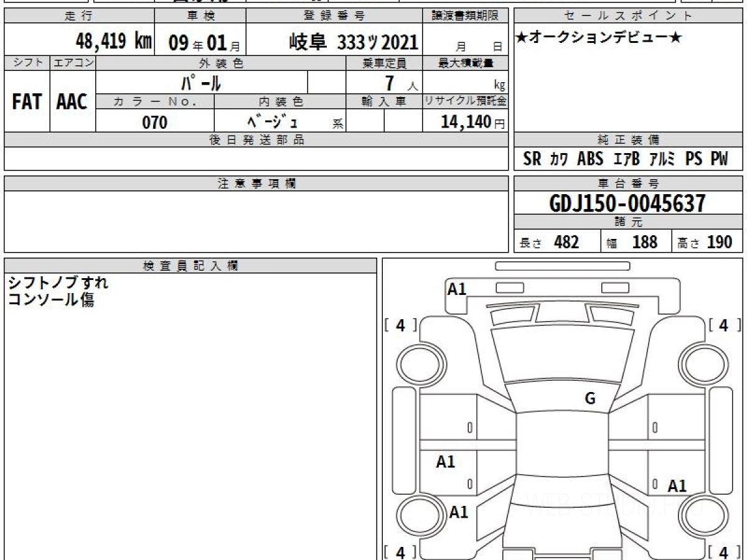
Task: Click the mileage value 48,419 km
Action: coord(113,42)
